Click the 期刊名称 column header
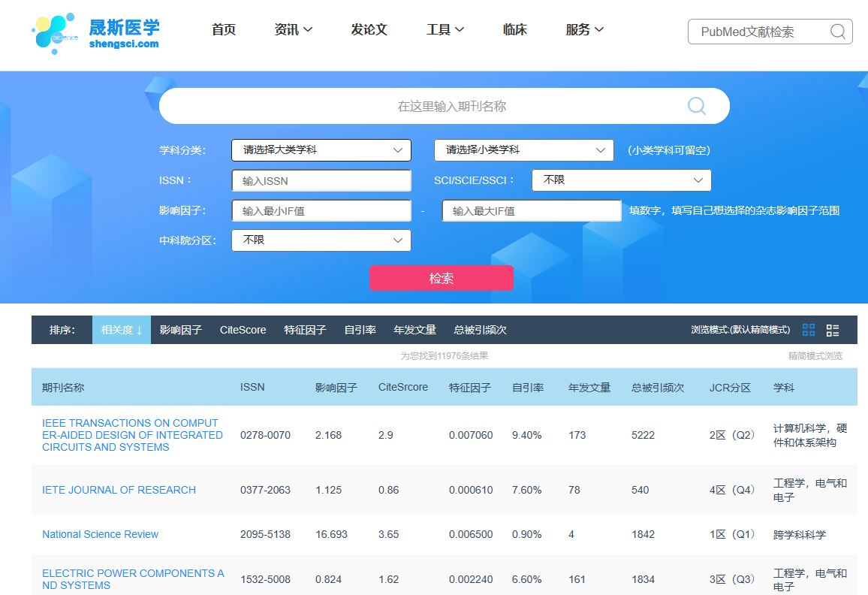The width and height of the screenshot is (868, 595). 63,387
